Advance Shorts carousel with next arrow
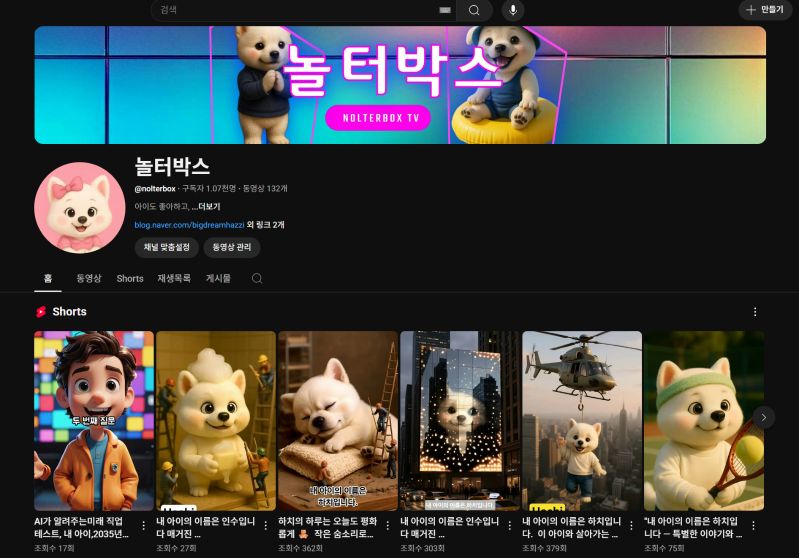This screenshot has width=799, height=558. (763, 417)
